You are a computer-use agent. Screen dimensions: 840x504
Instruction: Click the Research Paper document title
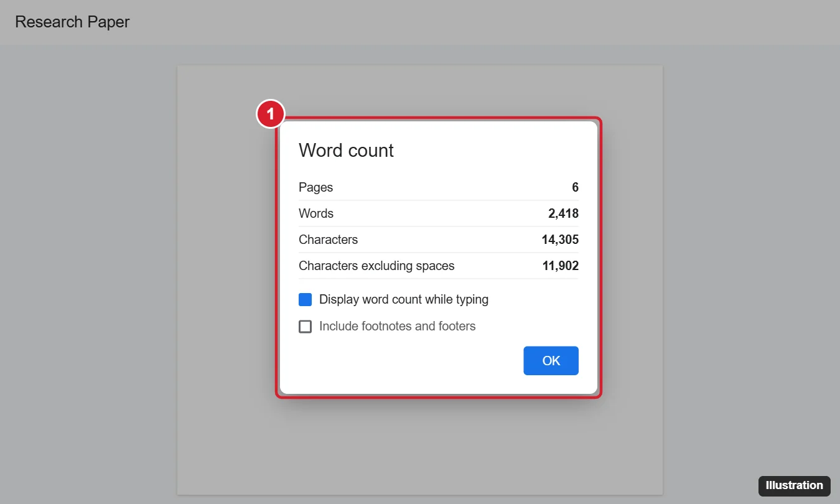point(72,22)
